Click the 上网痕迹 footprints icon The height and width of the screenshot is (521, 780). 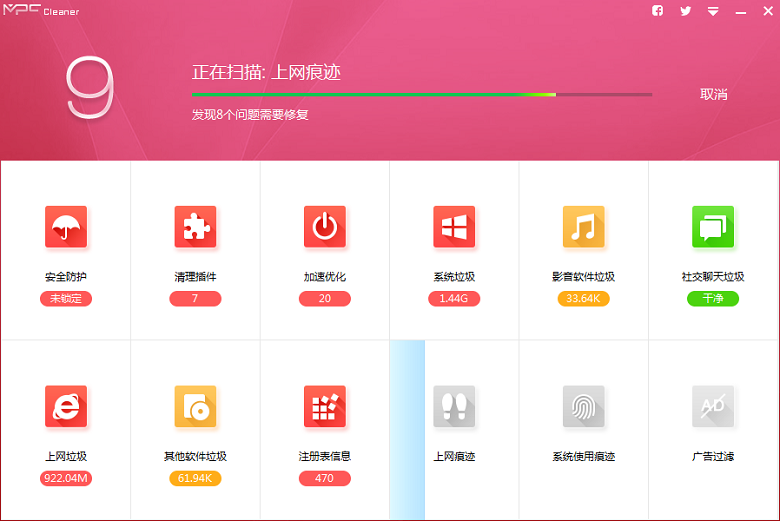point(454,406)
